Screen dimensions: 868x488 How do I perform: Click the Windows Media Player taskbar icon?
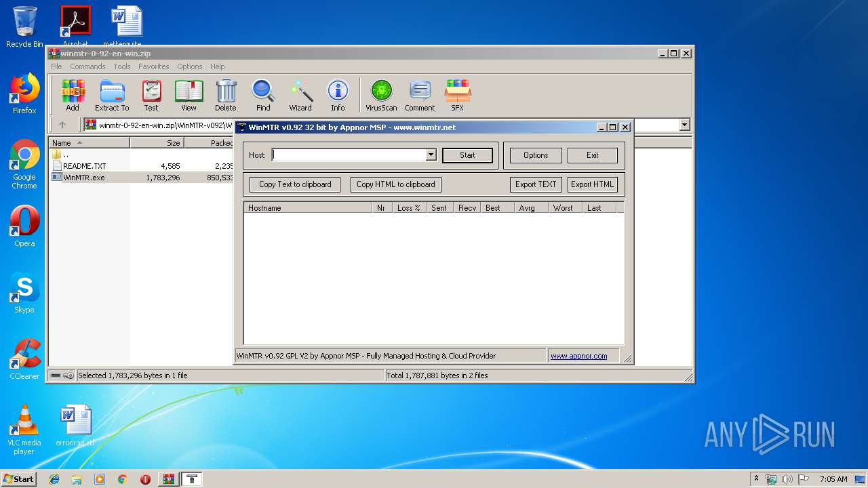click(100, 479)
